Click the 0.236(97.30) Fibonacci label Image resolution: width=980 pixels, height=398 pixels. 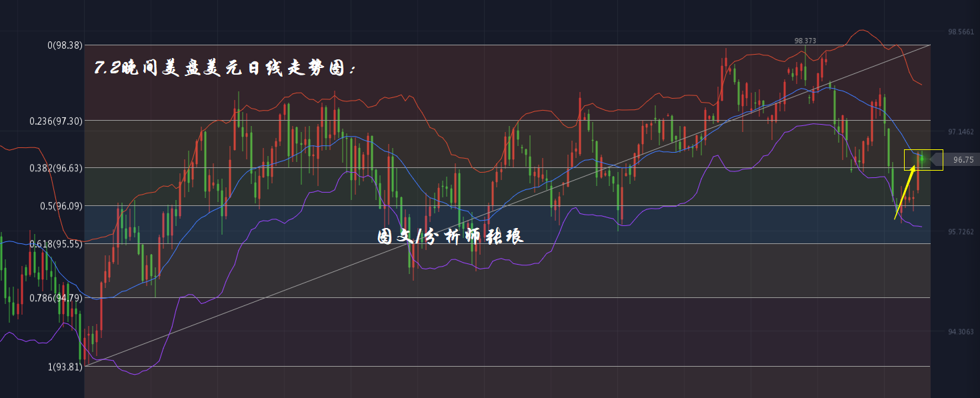(56, 121)
